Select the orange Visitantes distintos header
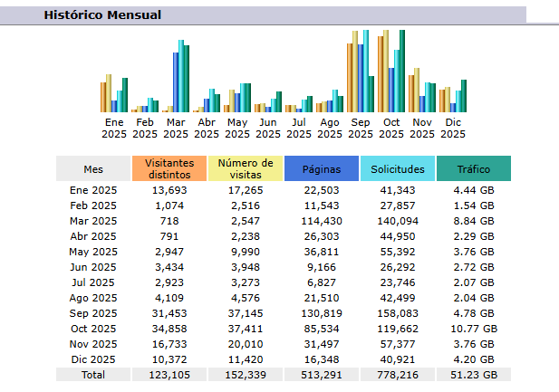 tap(169, 169)
